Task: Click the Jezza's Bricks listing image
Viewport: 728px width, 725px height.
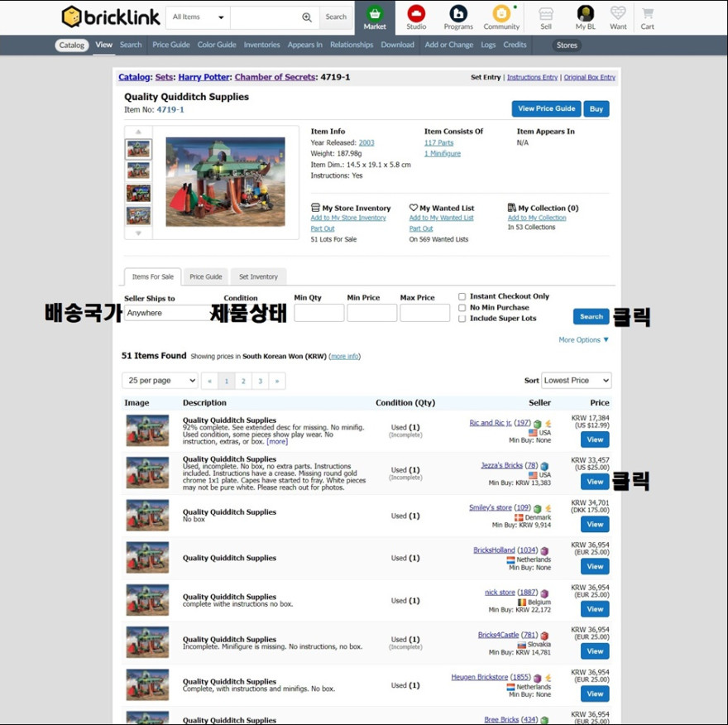Action: (147, 473)
